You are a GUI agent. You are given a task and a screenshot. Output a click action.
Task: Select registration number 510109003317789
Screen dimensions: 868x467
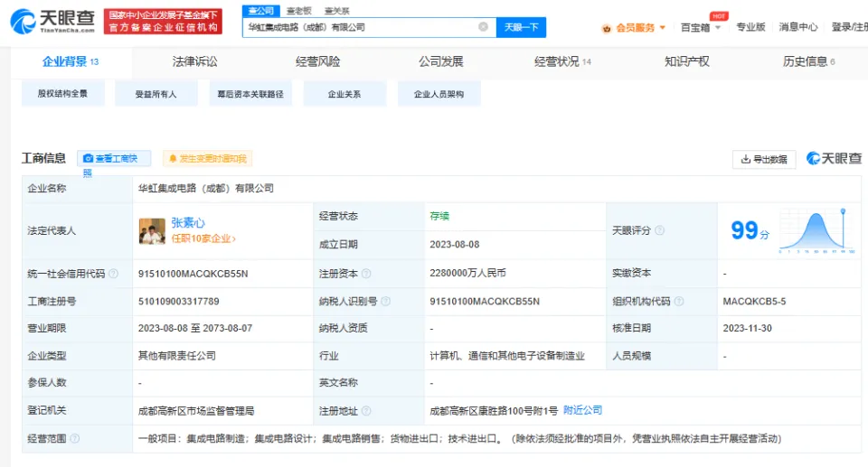(x=179, y=301)
